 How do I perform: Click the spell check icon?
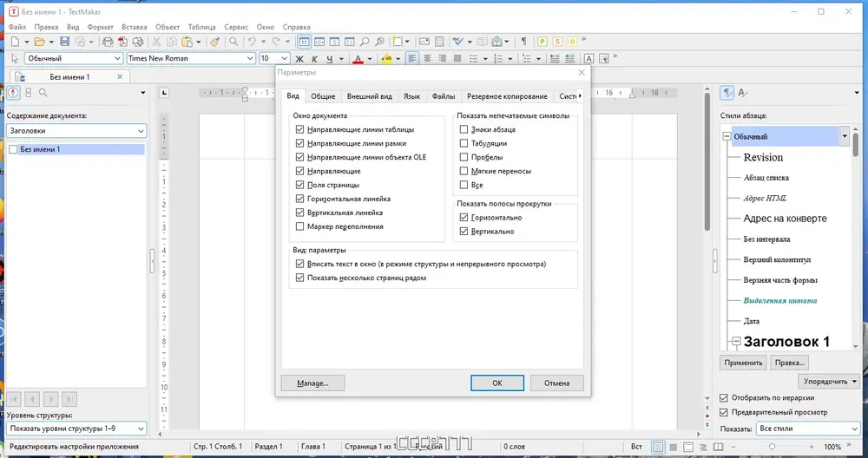(x=457, y=42)
